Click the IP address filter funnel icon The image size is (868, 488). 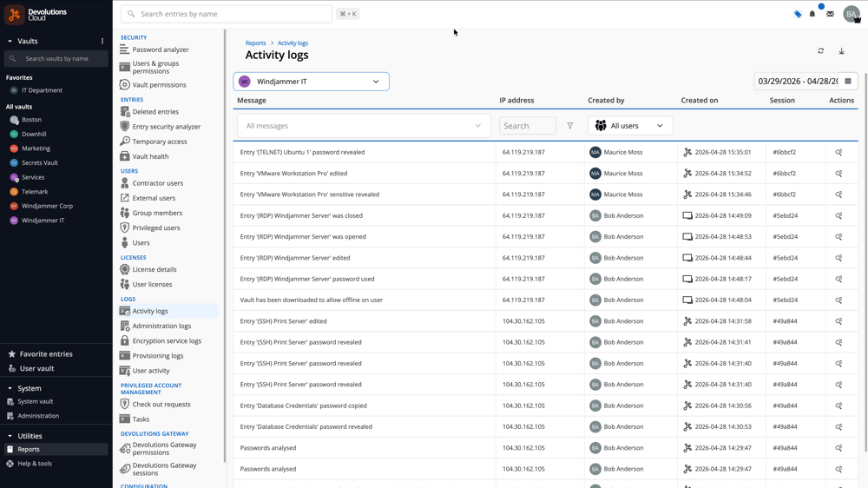[570, 126]
